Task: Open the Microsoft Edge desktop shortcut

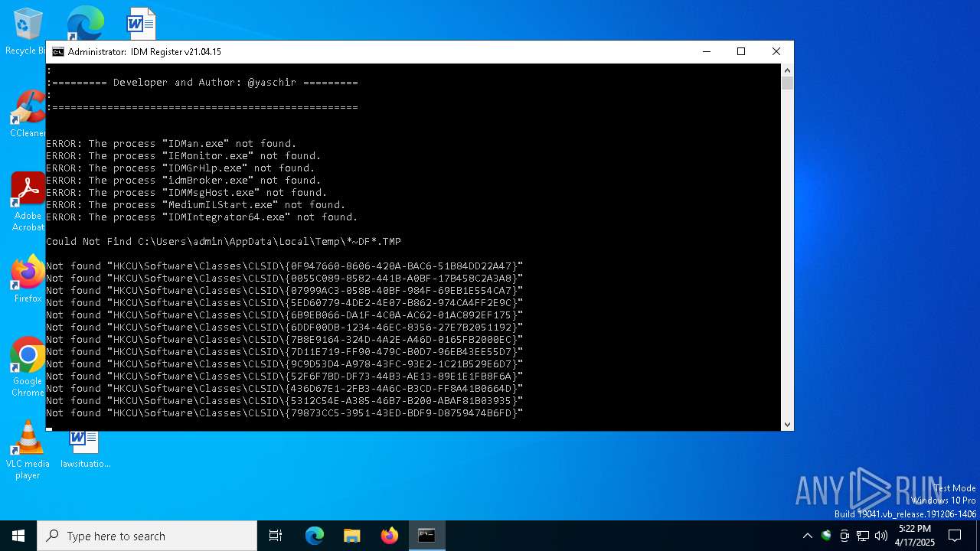Action: tap(85, 23)
